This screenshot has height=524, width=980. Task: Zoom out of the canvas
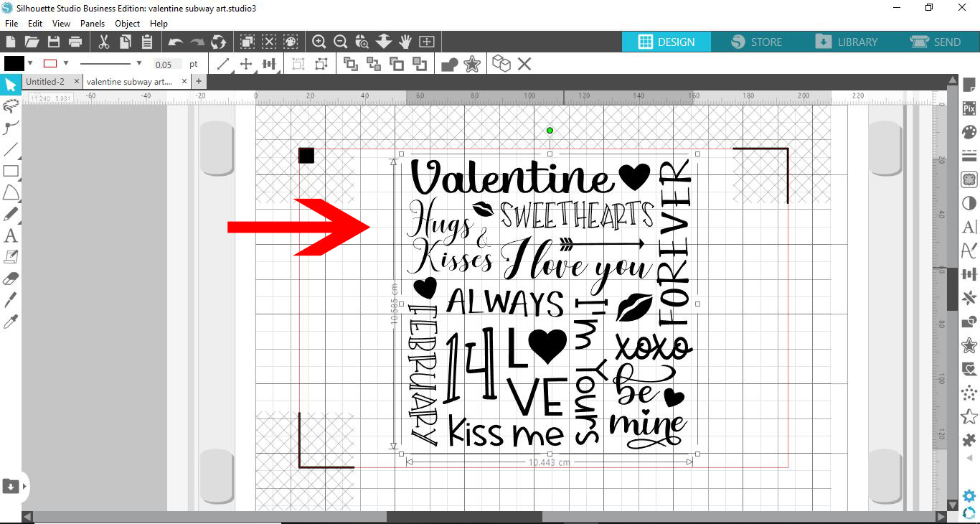click(341, 42)
